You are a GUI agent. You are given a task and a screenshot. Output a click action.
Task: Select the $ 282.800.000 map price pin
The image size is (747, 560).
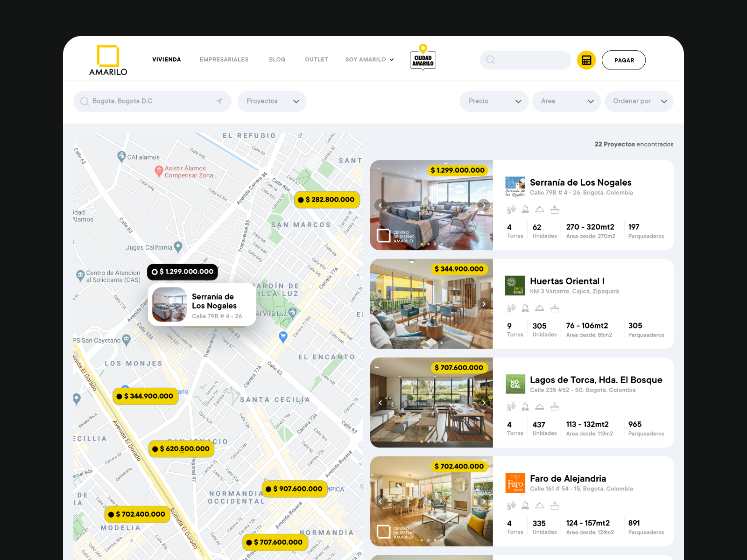coord(327,200)
